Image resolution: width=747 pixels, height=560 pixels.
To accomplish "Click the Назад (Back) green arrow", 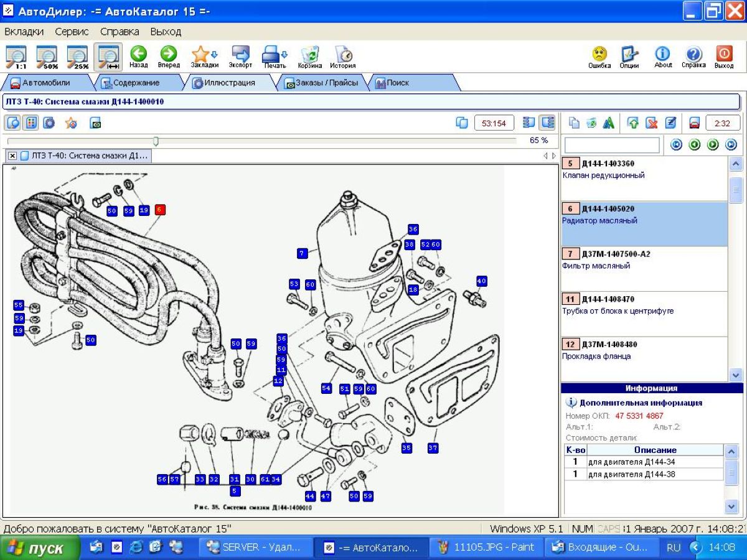I will (x=138, y=55).
